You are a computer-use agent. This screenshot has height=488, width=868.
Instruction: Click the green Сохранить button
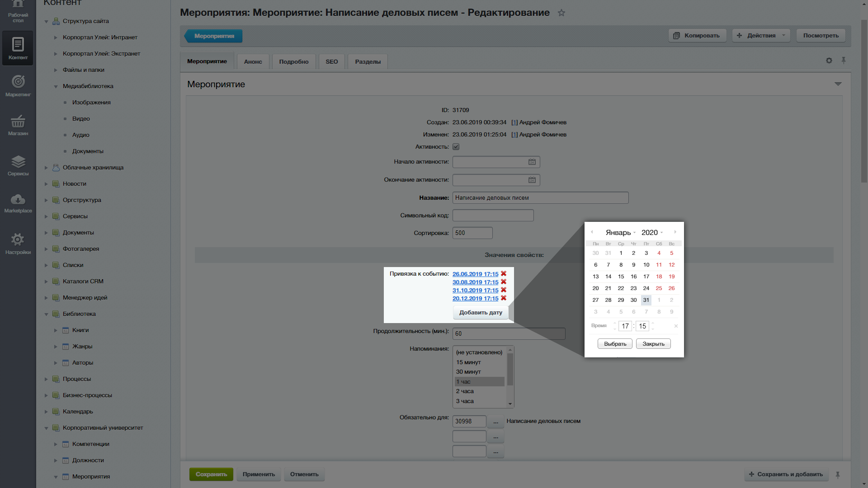pyautogui.click(x=211, y=474)
